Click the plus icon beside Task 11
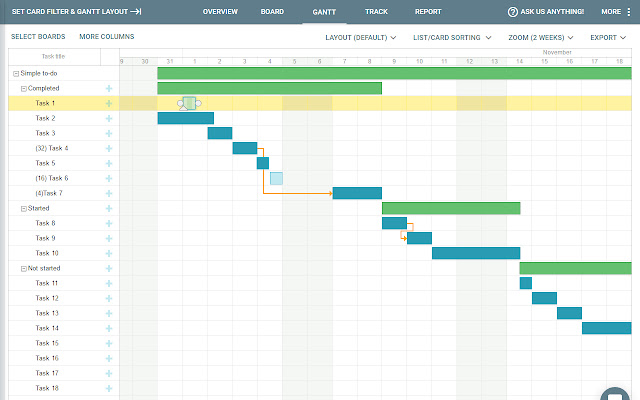The image size is (640, 400). [x=109, y=284]
